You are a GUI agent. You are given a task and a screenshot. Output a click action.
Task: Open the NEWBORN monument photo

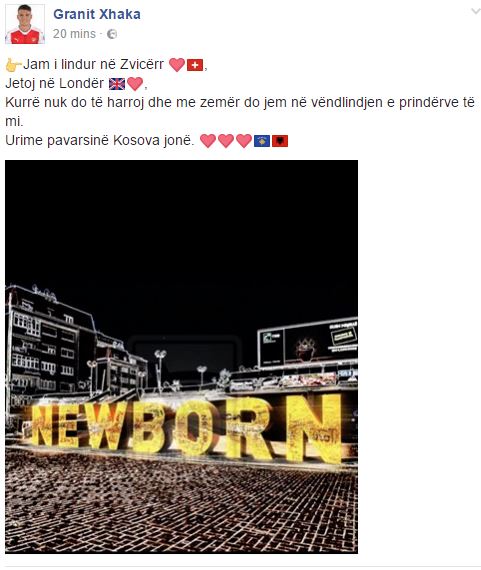[181, 357]
